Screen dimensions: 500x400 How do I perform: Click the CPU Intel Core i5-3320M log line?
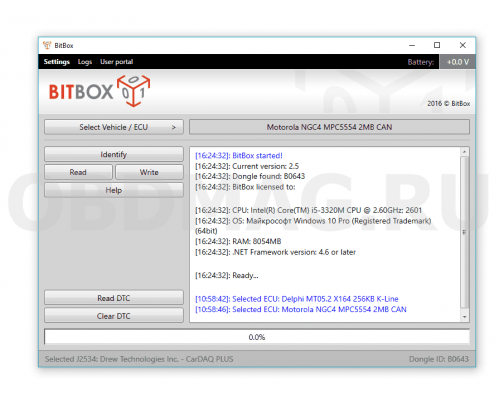[308, 210]
